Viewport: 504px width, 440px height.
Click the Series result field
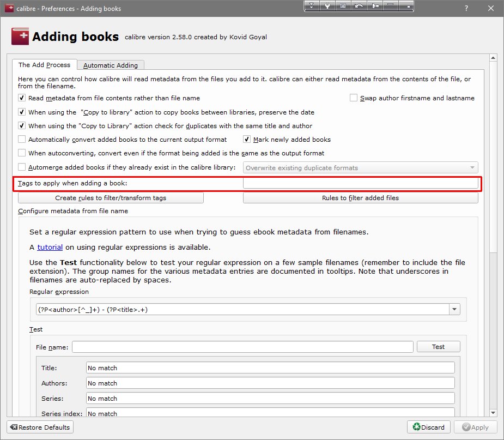[270, 398]
